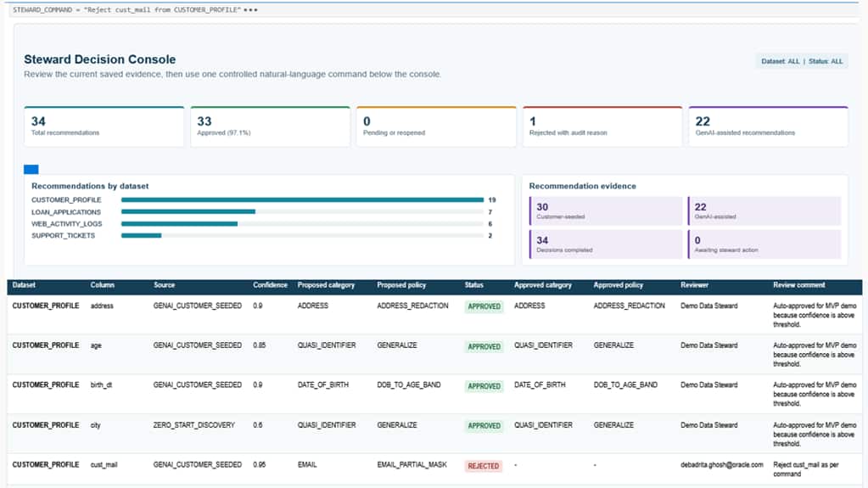
Task: Click the STEWARD_COMMAND code line
Action: (126, 10)
